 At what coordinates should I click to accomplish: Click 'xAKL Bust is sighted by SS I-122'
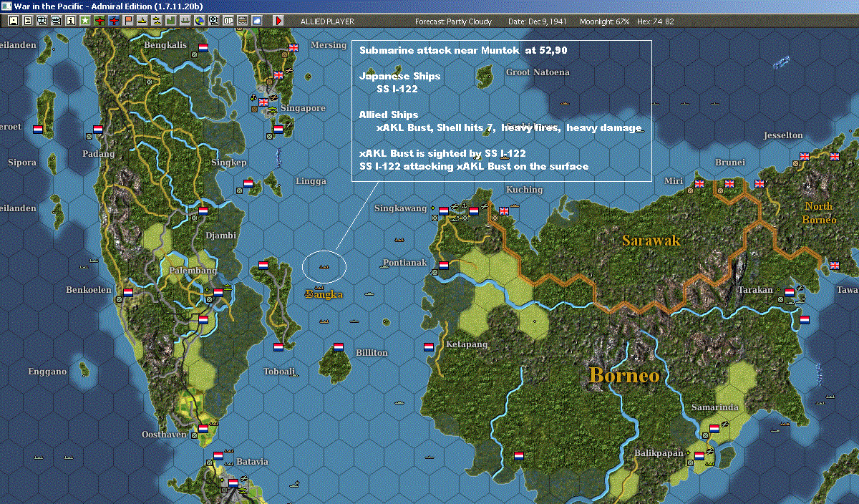pyautogui.click(x=442, y=153)
